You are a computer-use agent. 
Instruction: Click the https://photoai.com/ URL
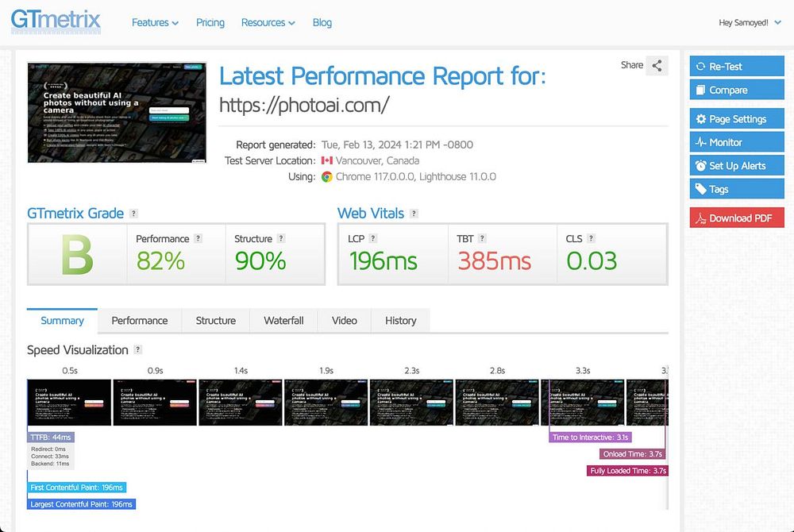click(304, 106)
